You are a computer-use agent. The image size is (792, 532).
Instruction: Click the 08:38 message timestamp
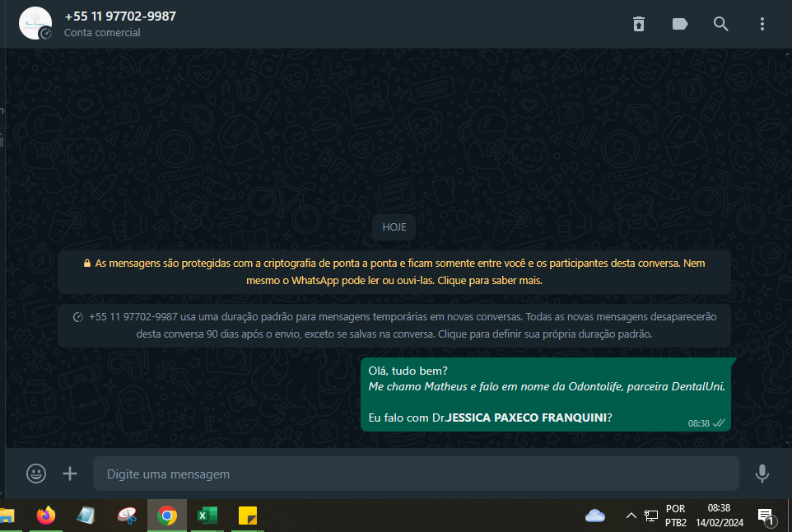tap(698, 423)
